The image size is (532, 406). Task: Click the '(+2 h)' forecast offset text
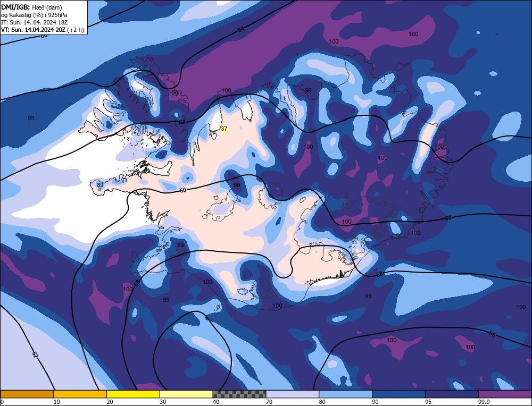click(76, 30)
